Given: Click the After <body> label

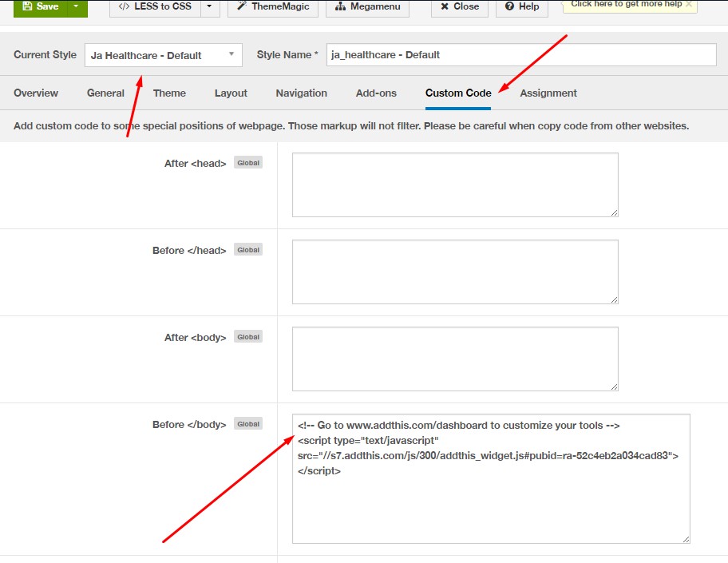Looking at the screenshot, I should [x=195, y=338].
